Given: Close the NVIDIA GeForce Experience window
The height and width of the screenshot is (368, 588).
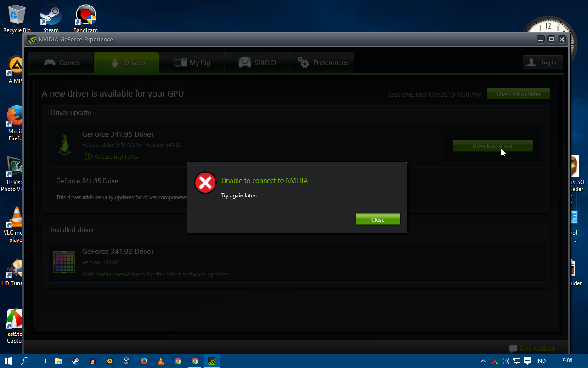Looking at the screenshot, I should point(561,40).
